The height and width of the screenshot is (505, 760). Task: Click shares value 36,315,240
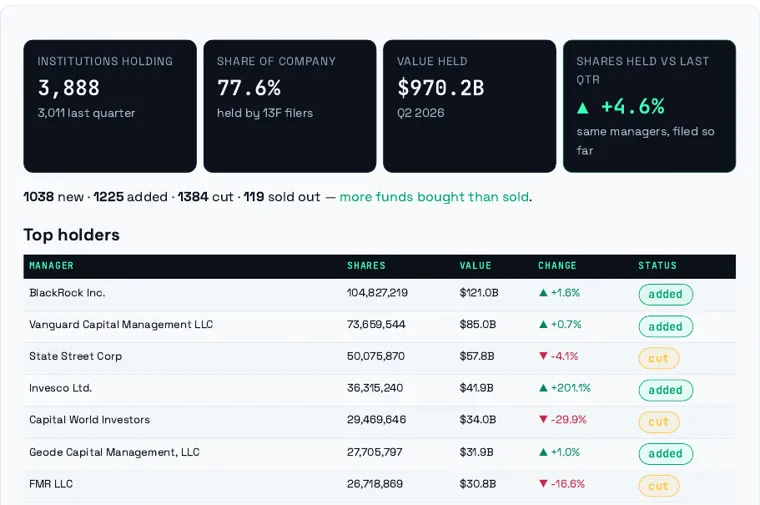coord(375,388)
